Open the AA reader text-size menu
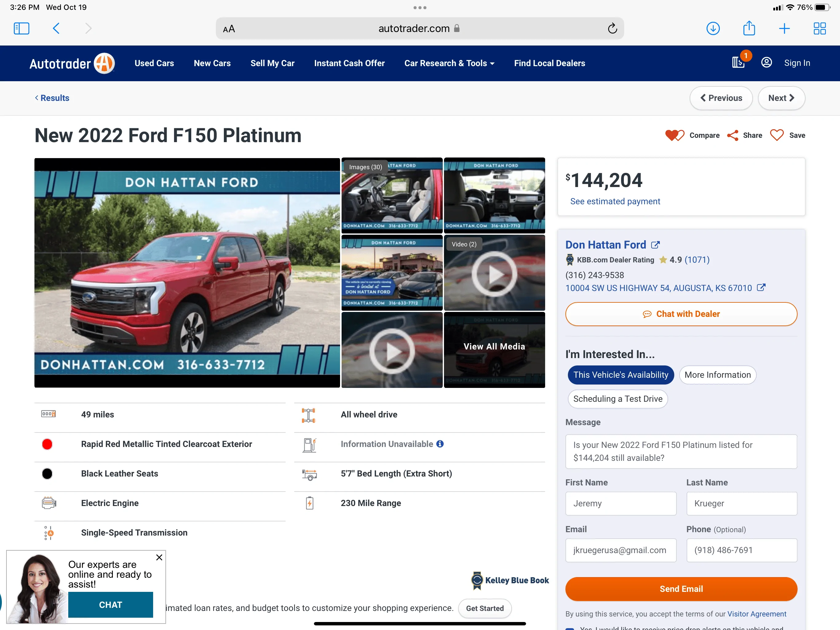840x630 pixels. click(x=229, y=29)
